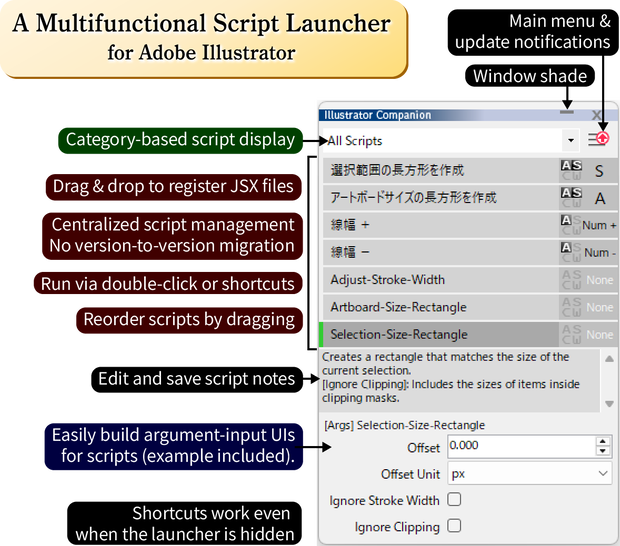Click the S shortcut key field
This screenshot has width=620, height=546.
tap(599, 171)
